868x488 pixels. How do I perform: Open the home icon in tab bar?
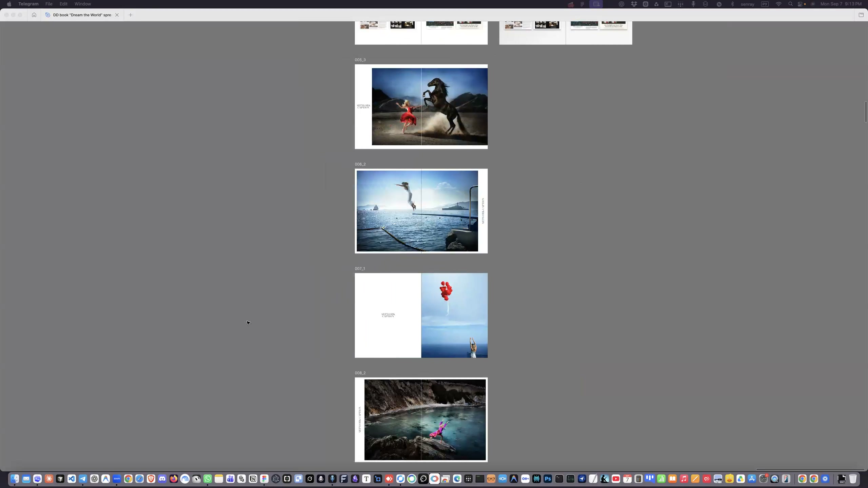point(34,15)
